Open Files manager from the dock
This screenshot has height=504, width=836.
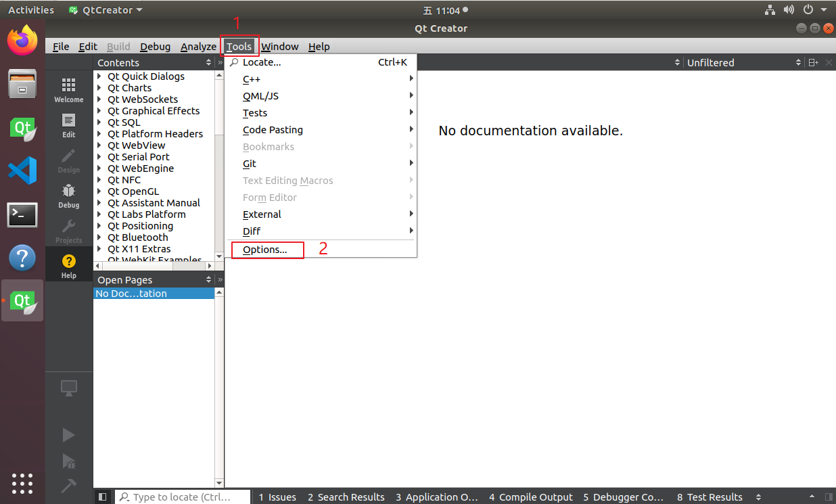pyautogui.click(x=22, y=84)
